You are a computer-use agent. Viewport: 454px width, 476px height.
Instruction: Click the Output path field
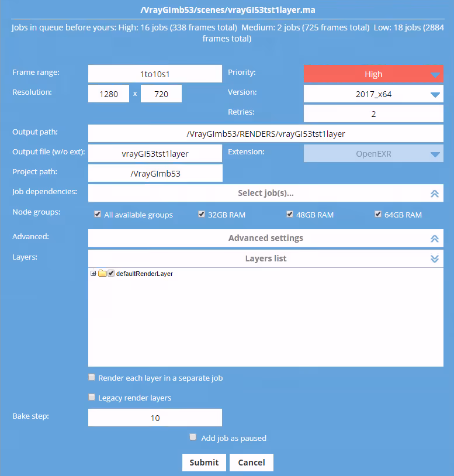click(x=266, y=133)
